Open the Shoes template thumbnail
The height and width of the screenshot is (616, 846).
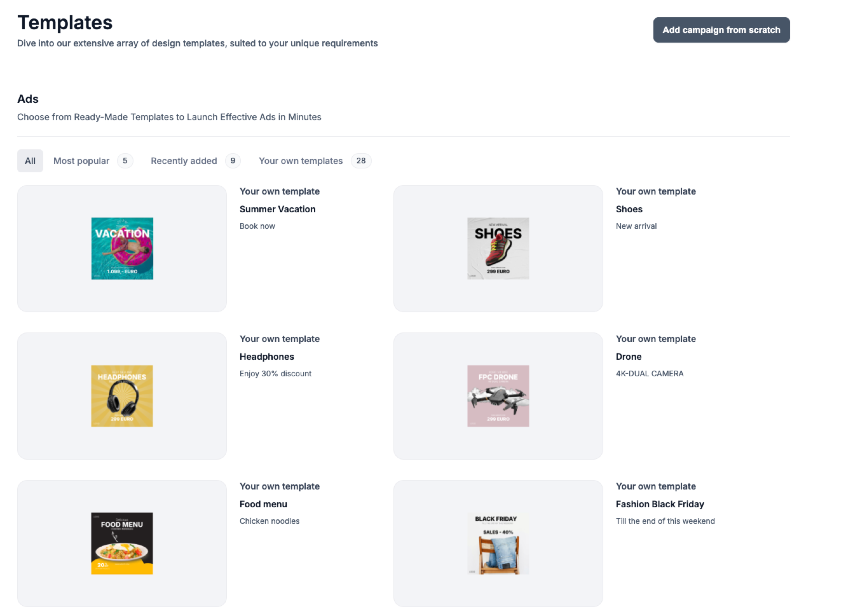(498, 249)
